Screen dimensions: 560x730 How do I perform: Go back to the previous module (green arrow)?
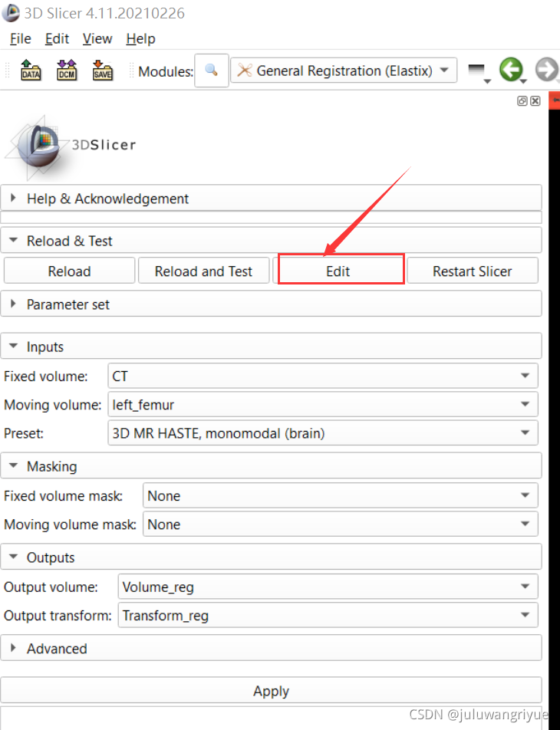coord(512,71)
